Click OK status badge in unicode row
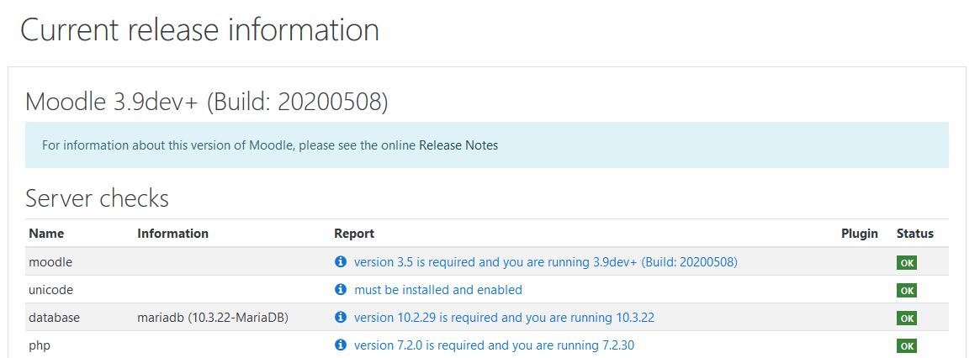The image size is (980, 358). pos(907,291)
